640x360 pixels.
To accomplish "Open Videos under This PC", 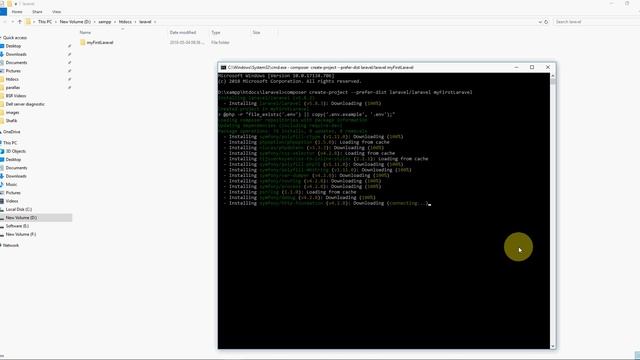I will 12,201.
